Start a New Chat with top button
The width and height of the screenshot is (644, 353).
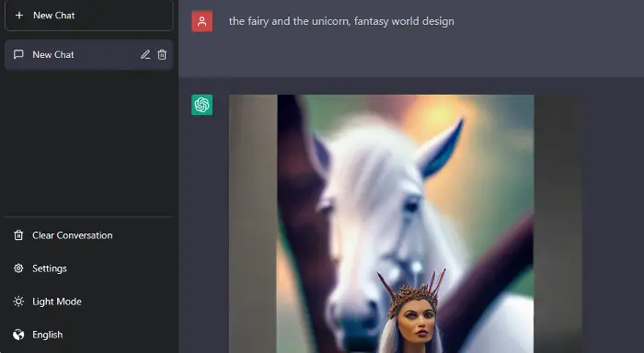tap(88, 16)
